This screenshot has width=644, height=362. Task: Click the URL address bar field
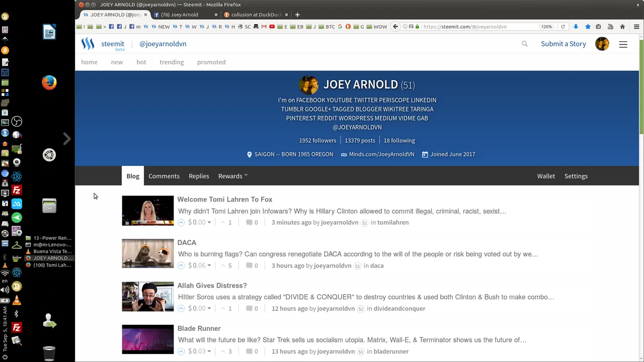pos(480,27)
